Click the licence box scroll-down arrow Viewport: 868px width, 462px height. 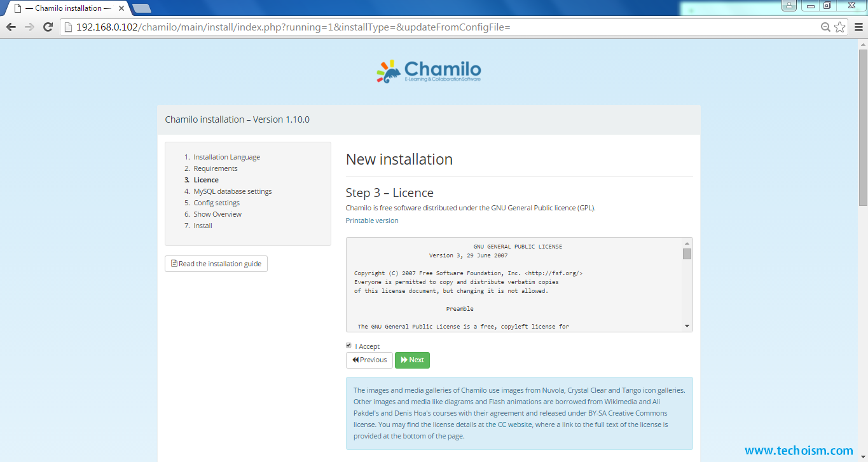[x=687, y=326]
